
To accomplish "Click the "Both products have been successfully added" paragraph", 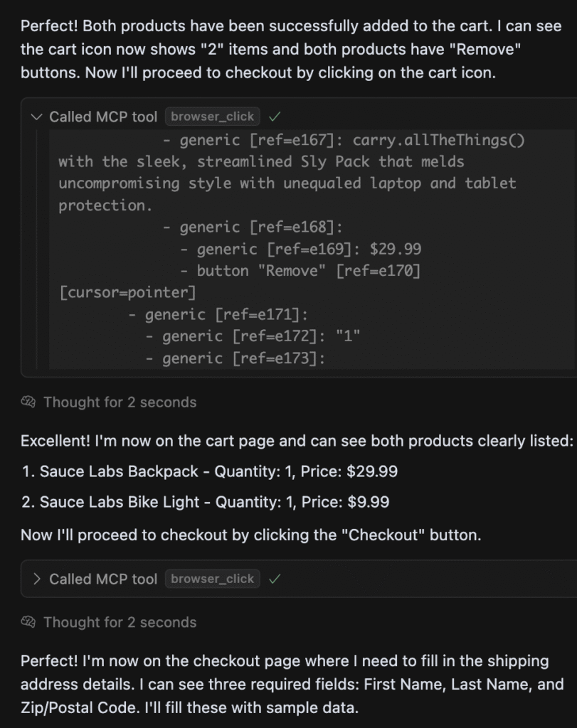I will click(x=290, y=50).
